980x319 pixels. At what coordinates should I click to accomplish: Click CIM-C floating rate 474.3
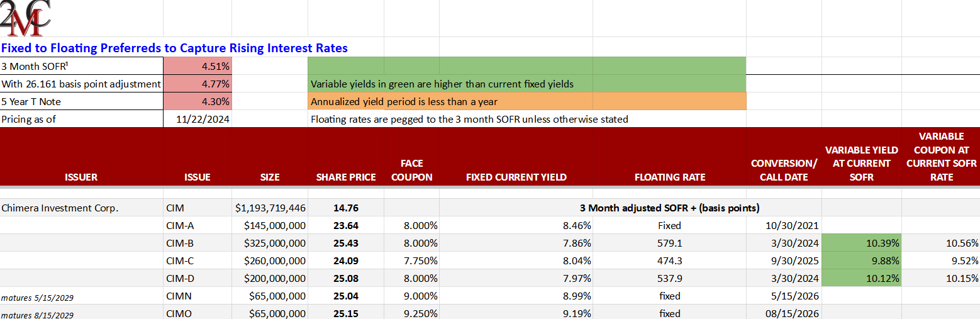pos(670,260)
